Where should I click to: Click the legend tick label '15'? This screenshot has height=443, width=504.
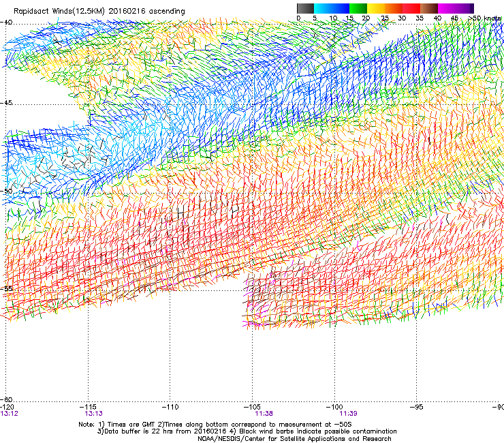(349, 18)
